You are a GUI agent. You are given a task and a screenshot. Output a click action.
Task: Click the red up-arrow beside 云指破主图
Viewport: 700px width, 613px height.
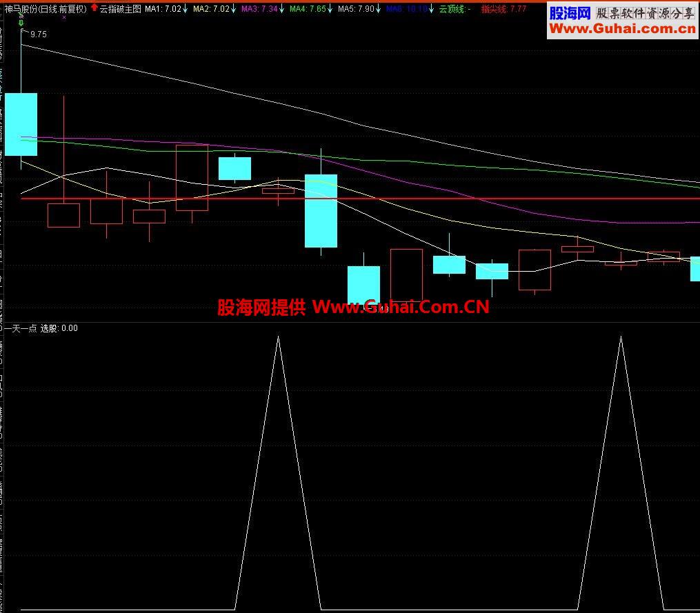pos(94,7)
